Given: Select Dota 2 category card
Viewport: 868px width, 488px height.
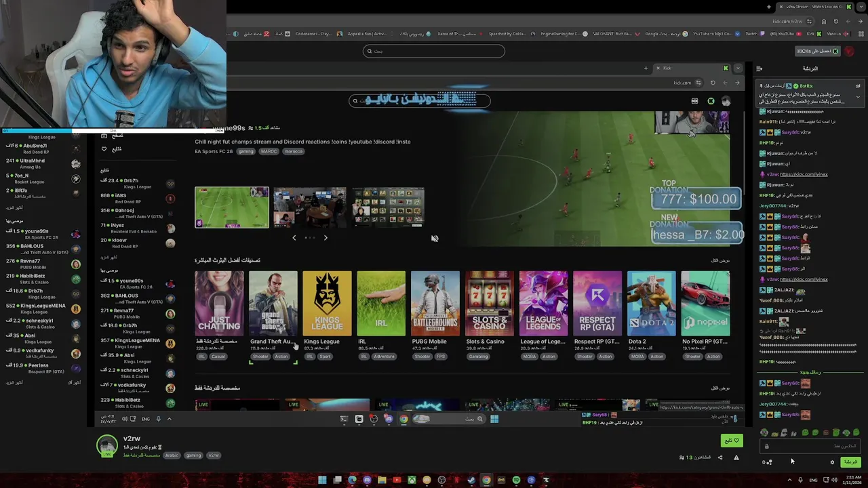Looking at the screenshot, I should 652,304.
